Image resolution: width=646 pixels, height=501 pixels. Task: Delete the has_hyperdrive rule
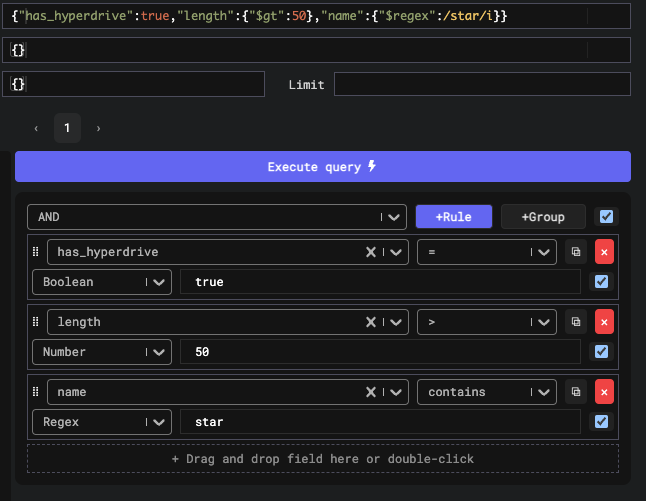point(604,252)
